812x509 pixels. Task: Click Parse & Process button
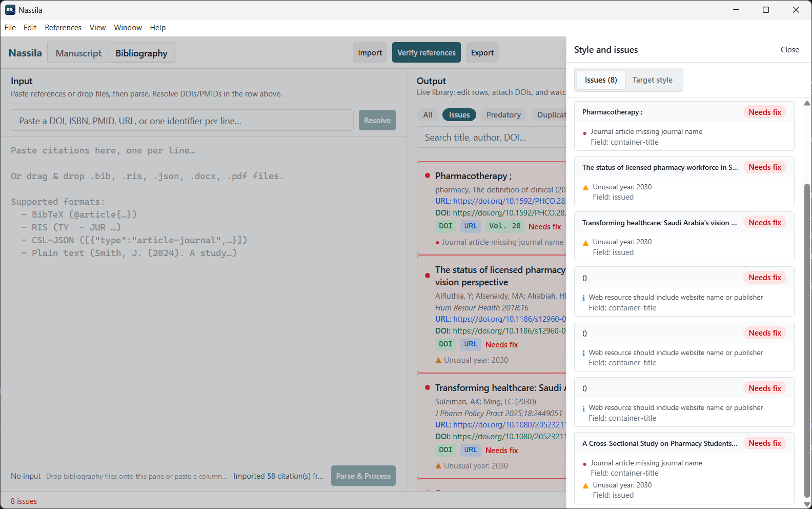tap(363, 476)
